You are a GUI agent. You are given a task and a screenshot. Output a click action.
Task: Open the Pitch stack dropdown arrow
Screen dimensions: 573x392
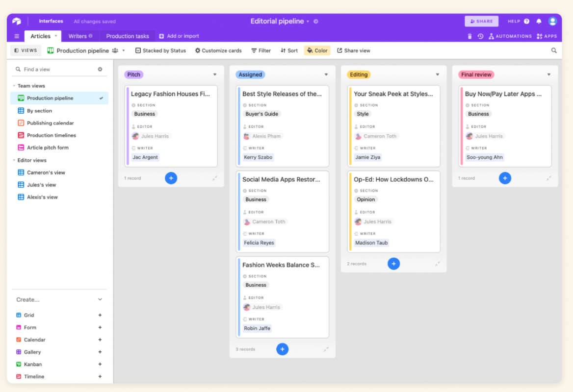click(215, 74)
